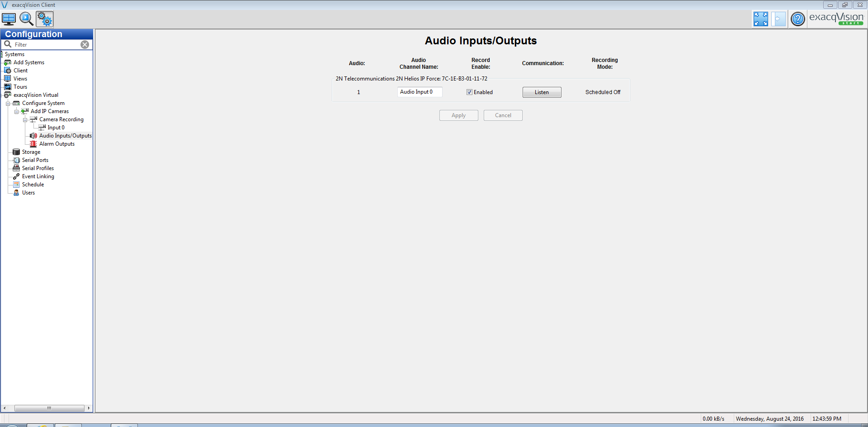Click the Views grid icon

point(8,79)
